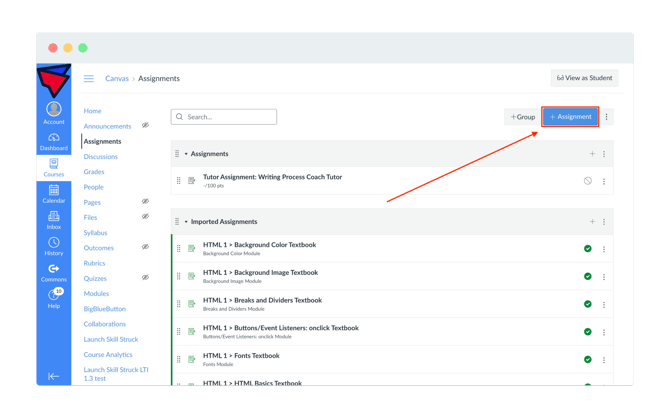Open Launch Skill Struck LTI 1.3 test
This screenshot has height=418, width=670.
tap(116, 374)
